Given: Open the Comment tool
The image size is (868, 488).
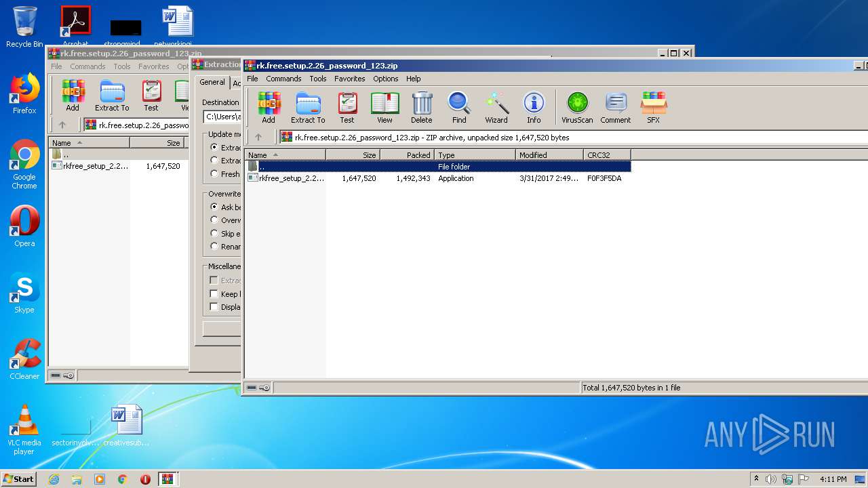Looking at the screenshot, I should pyautogui.click(x=615, y=108).
